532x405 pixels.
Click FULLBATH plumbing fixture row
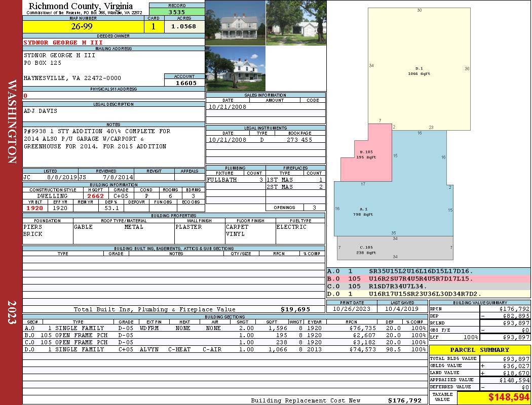236,180
